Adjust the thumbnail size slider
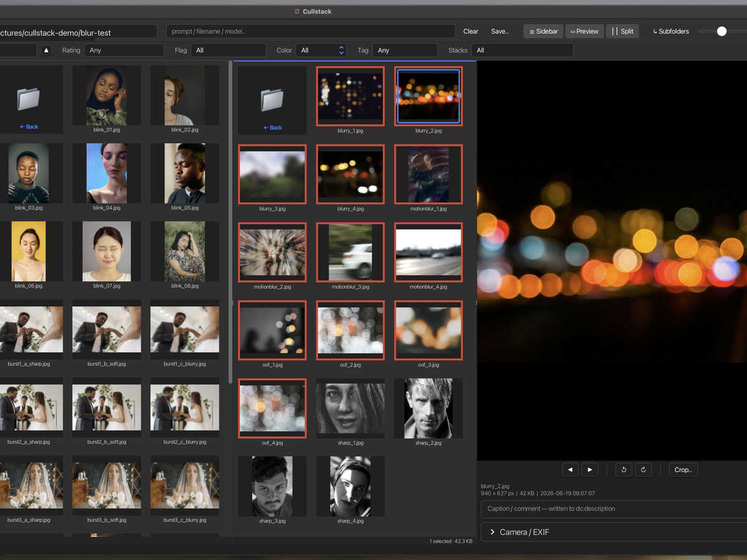 722,31
